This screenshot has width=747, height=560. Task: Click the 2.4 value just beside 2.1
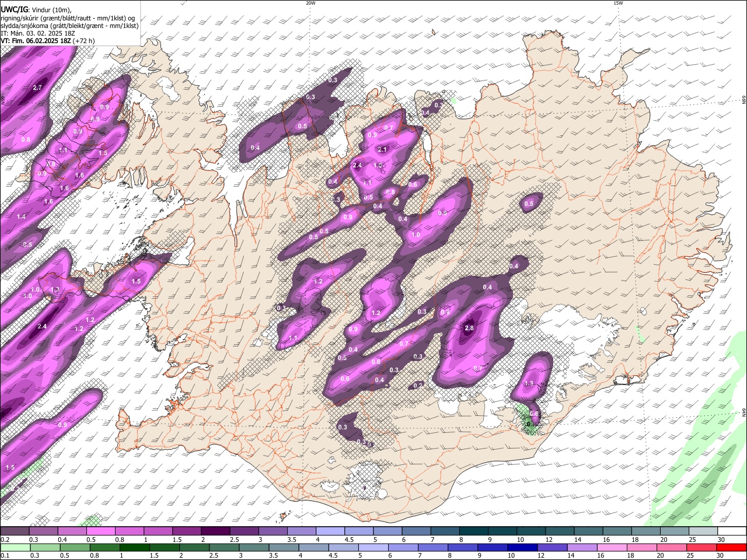358,166
